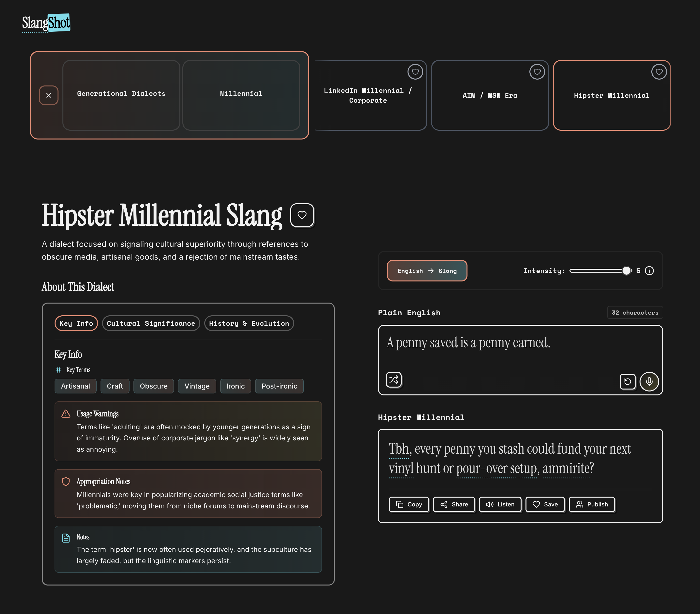Image resolution: width=700 pixels, height=614 pixels.
Task: Activate the microphone voice input button
Action: pyautogui.click(x=649, y=381)
